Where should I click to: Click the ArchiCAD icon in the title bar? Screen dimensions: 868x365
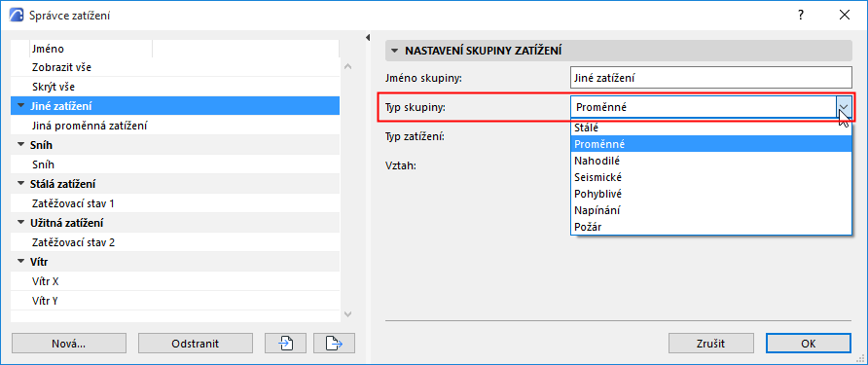click(18, 15)
